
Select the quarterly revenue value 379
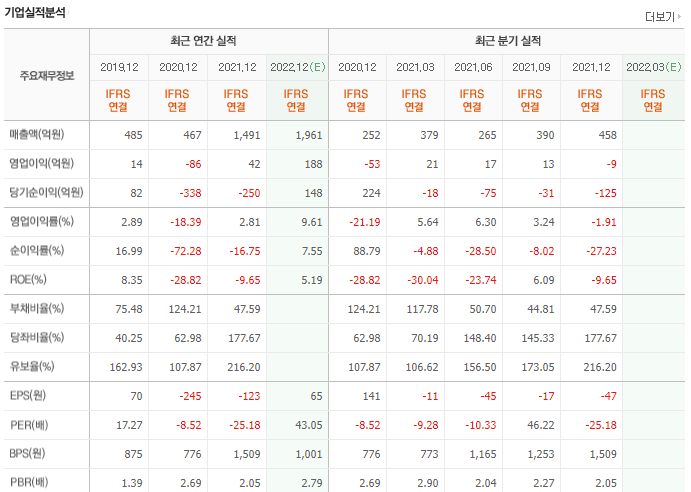pos(429,135)
